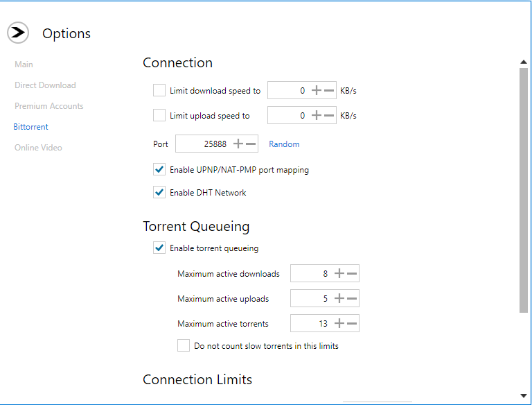The width and height of the screenshot is (532, 405).
Task: Increase download speed limit with plus icon
Action: tap(316, 90)
